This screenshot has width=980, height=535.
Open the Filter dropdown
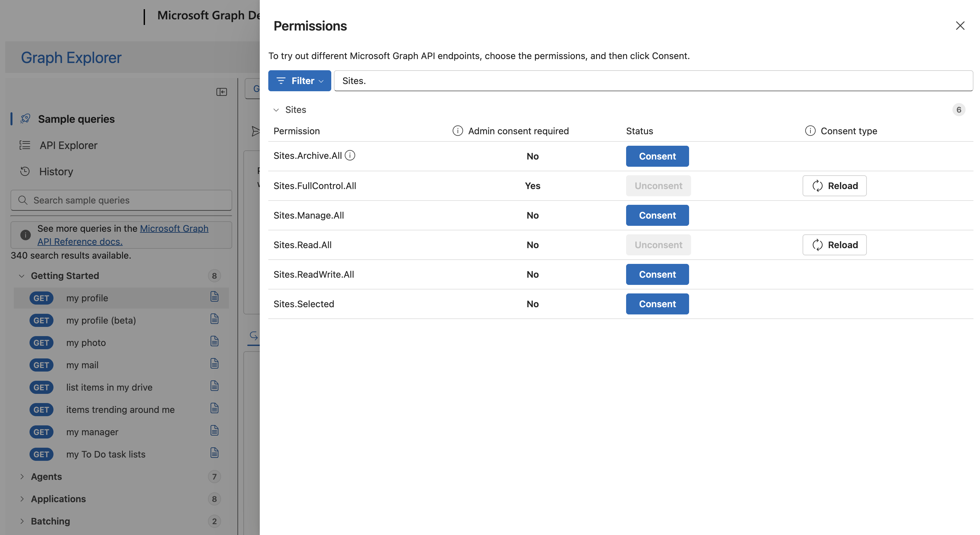pyautogui.click(x=299, y=81)
